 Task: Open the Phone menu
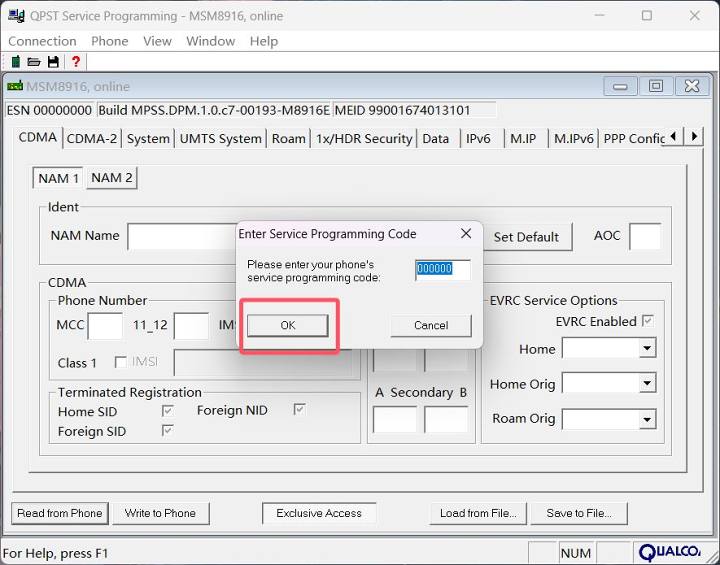[x=109, y=41]
